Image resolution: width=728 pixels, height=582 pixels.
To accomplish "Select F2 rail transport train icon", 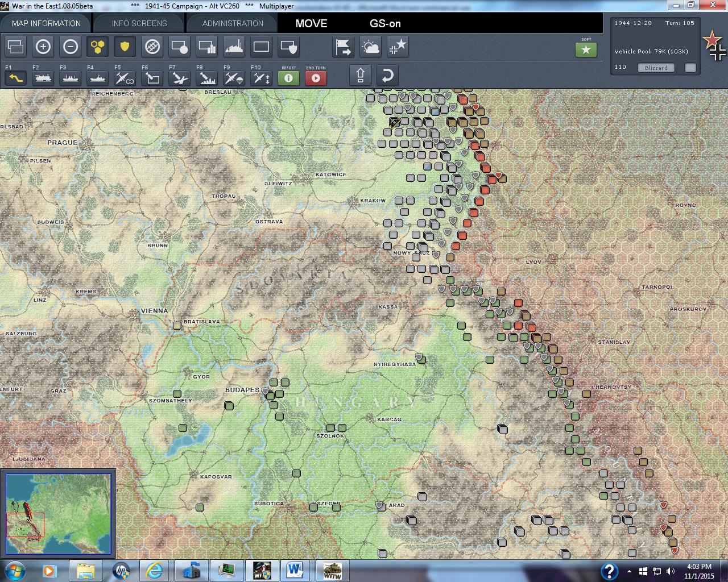I will [43, 78].
